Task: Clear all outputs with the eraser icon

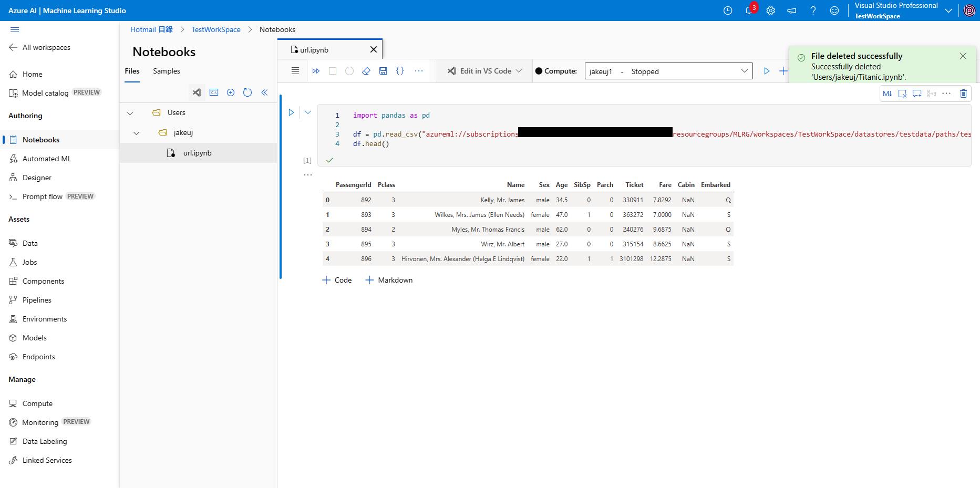Action: [x=366, y=71]
